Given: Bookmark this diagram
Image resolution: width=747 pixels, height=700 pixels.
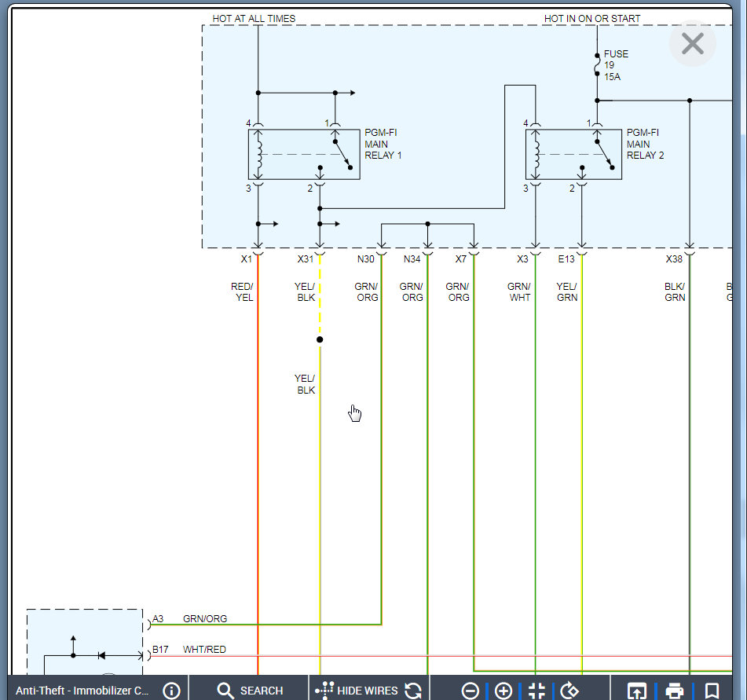Looking at the screenshot, I should [712, 690].
